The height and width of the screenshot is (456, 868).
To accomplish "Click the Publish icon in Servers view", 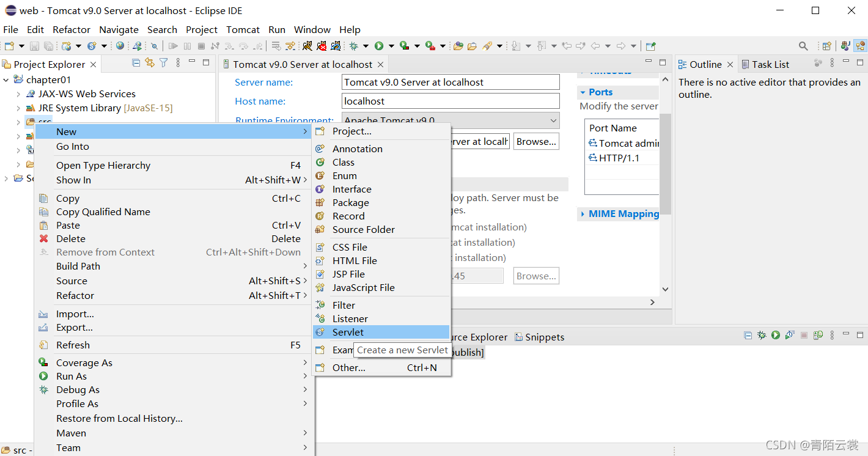I will pos(818,335).
